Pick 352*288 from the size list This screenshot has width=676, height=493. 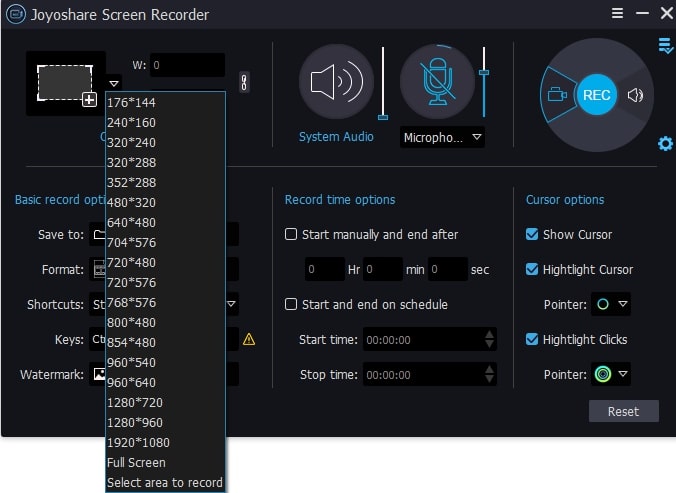[x=165, y=182]
